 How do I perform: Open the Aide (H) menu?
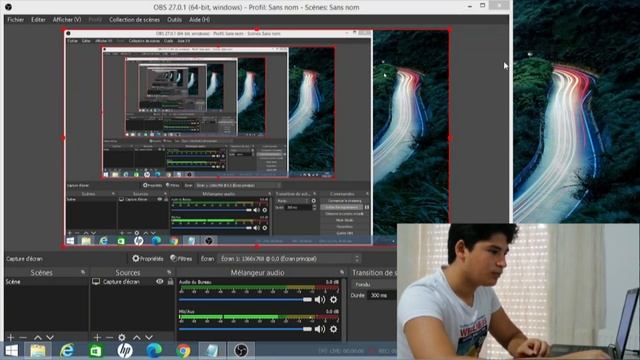point(199,20)
